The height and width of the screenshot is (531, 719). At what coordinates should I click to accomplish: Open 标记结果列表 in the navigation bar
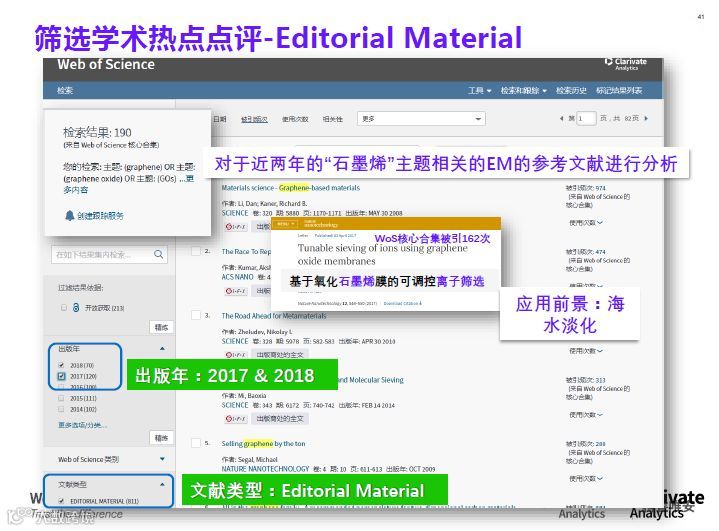tap(619, 90)
